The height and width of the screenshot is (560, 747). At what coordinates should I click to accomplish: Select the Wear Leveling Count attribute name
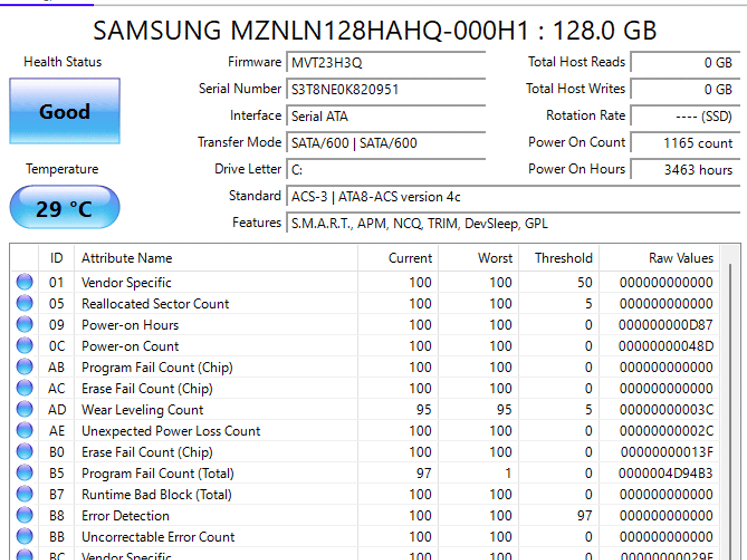[142, 409]
